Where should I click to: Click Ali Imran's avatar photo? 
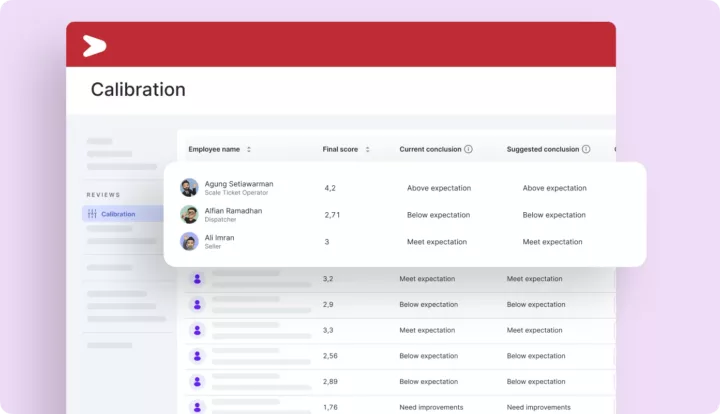click(189, 241)
